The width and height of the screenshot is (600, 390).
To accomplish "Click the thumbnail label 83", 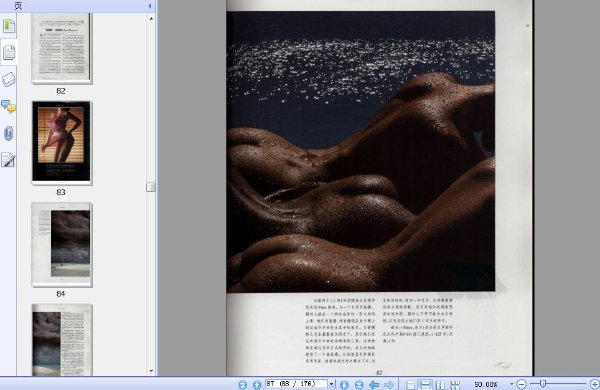I will tap(61, 192).
